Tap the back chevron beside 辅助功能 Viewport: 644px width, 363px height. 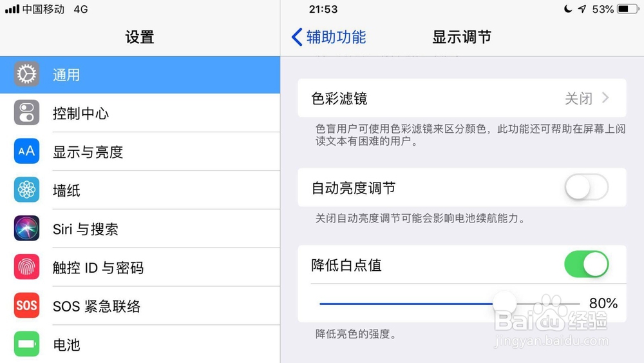point(297,37)
